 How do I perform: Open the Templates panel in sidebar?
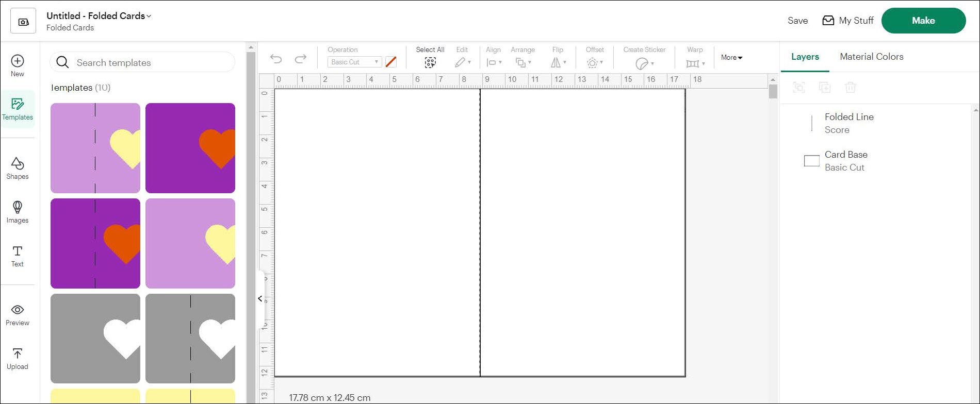(x=18, y=109)
